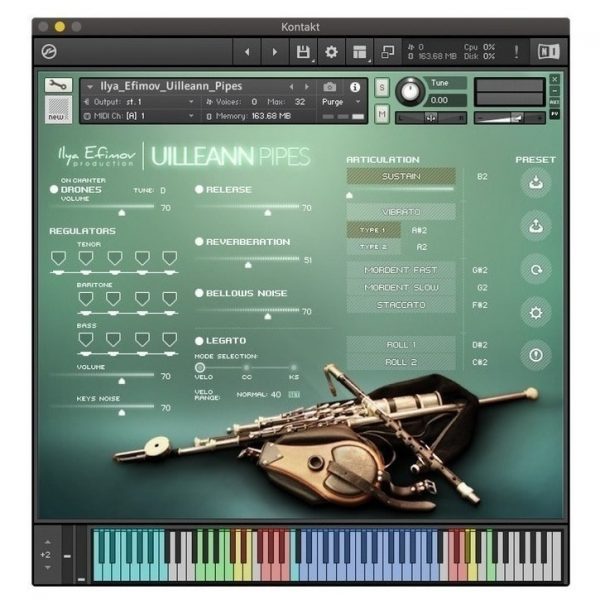Toggle Release on/off dot
Screen dimensions: 600x600
[199, 189]
